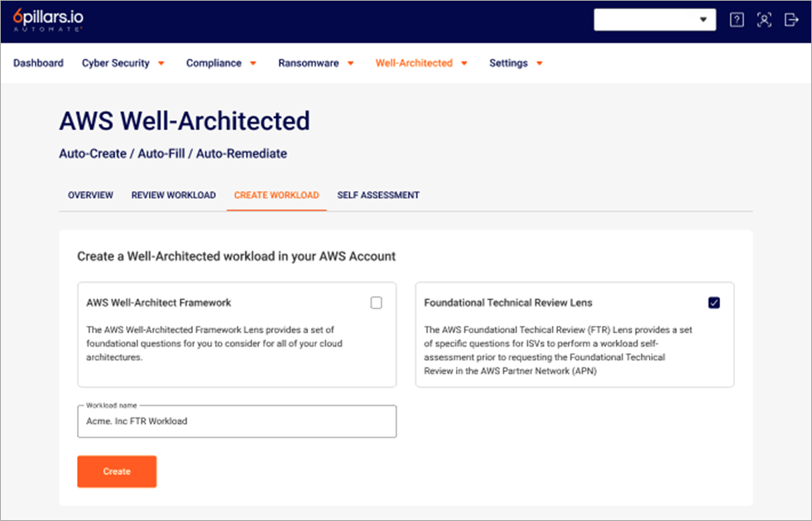
Task: Switch to the OVERVIEW tab
Action: point(90,195)
